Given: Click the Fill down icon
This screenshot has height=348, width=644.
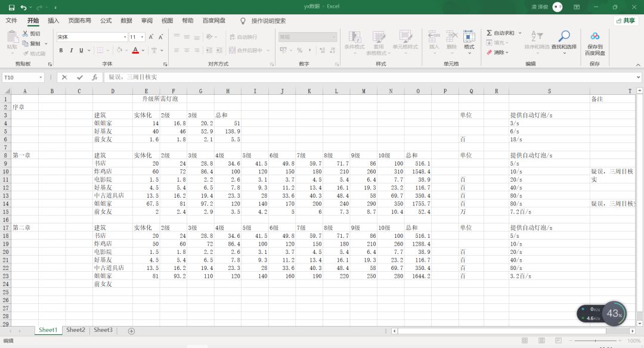Looking at the screenshot, I should pos(489,43).
